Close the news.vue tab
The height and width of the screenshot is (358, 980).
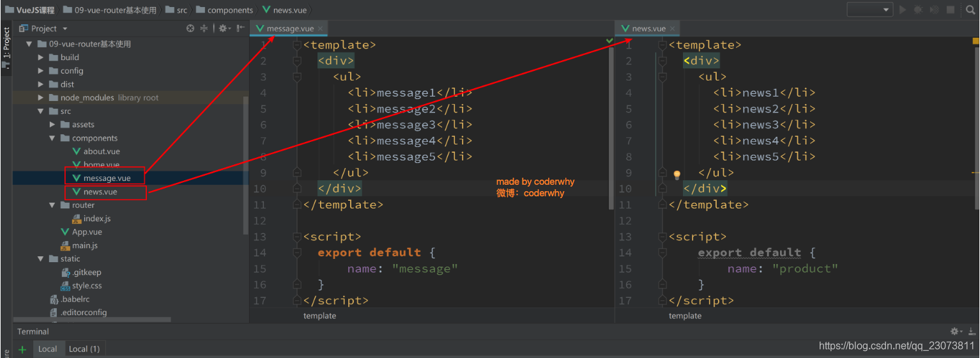pos(673,29)
